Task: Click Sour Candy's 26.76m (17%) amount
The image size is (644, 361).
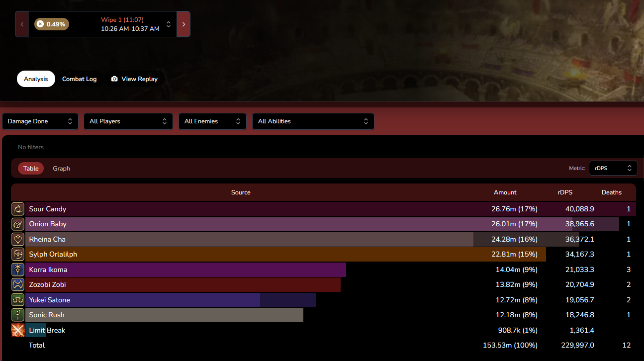Action: (514, 209)
